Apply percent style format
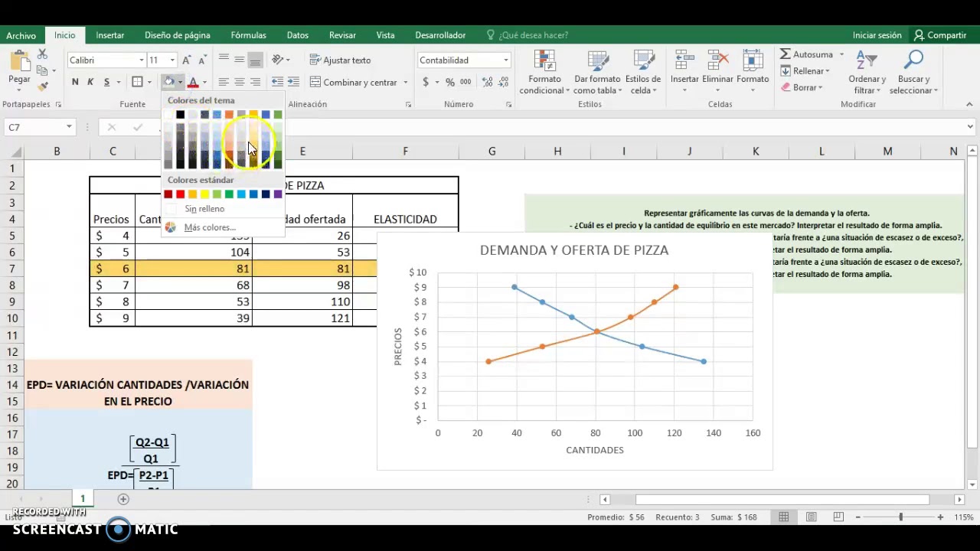980x551 pixels. 450,82
